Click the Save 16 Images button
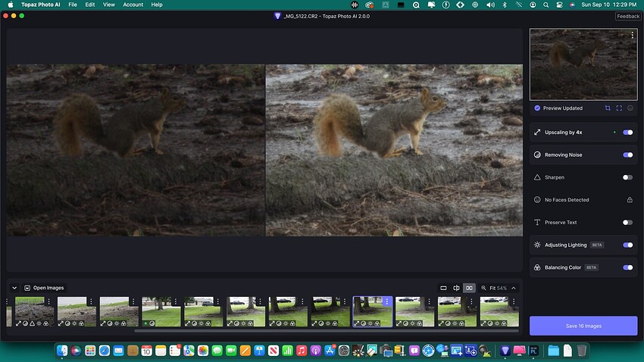The image size is (644, 362). tap(583, 326)
